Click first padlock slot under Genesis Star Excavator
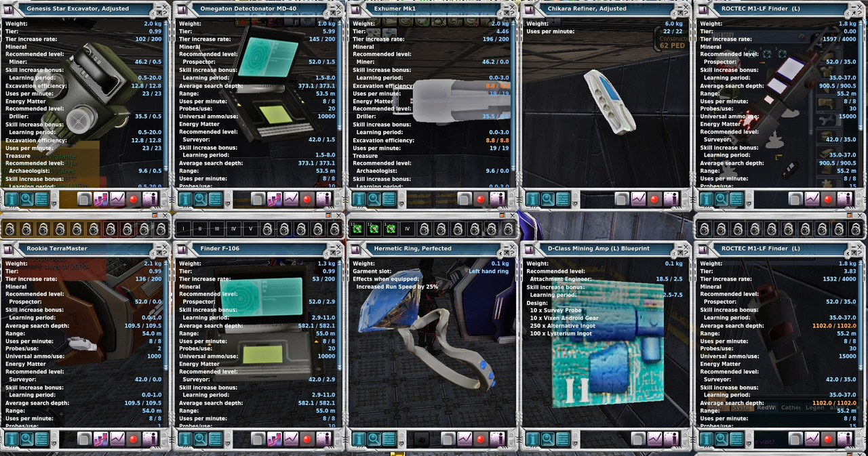The width and height of the screenshot is (868, 456). [9, 229]
